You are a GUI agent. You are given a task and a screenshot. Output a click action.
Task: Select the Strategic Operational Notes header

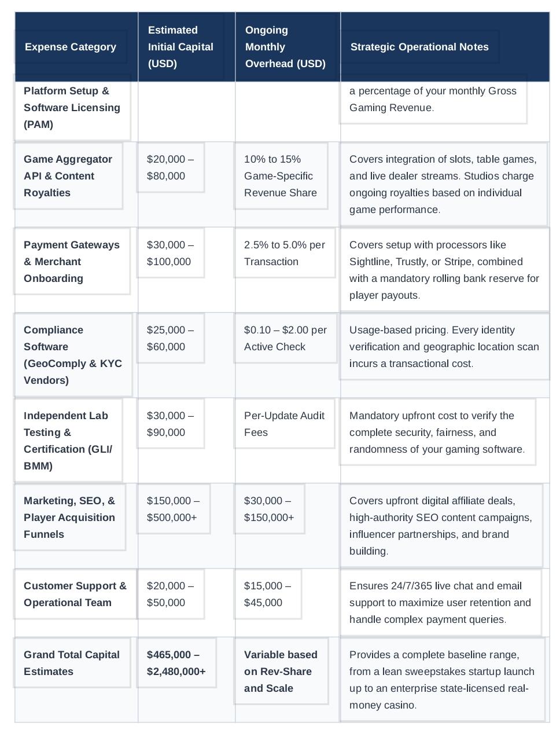coord(419,47)
